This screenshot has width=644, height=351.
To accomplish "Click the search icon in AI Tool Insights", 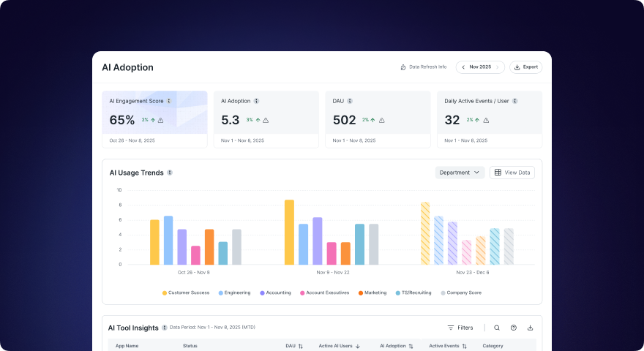I will click(x=497, y=328).
